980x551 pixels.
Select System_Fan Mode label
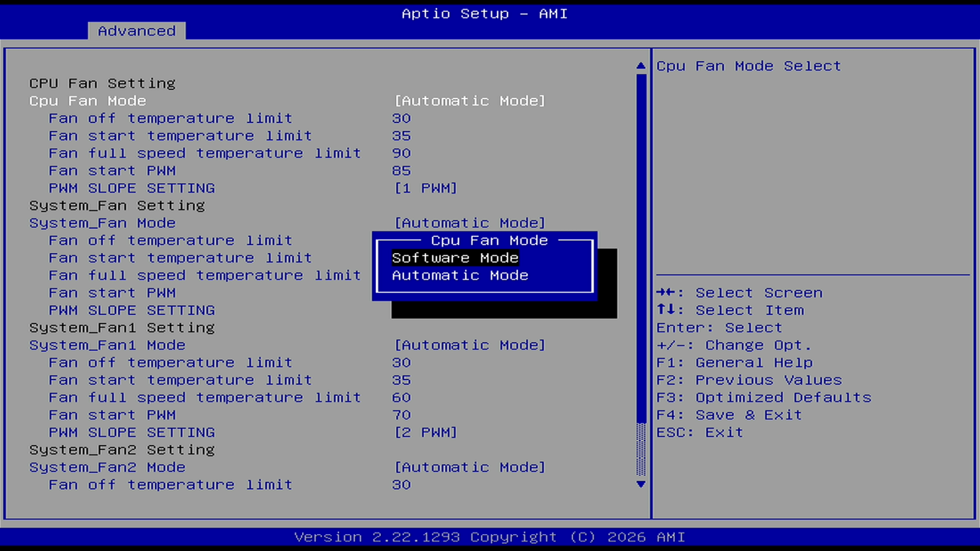point(102,223)
